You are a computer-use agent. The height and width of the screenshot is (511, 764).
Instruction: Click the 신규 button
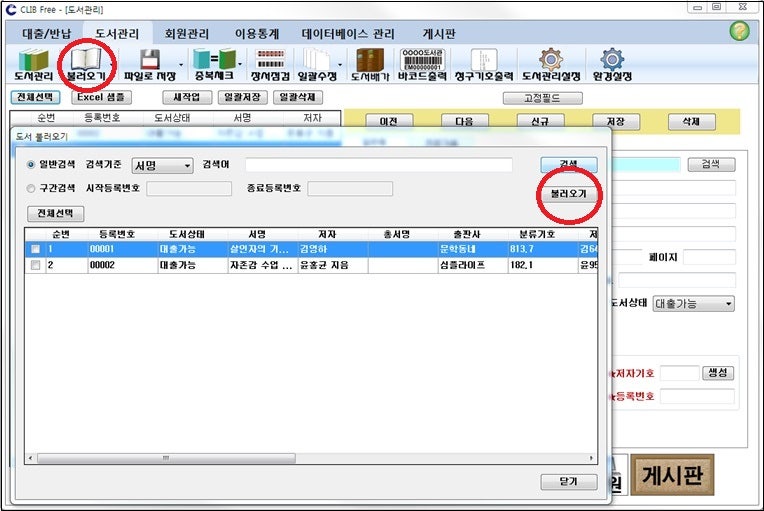[x=540, y=121]
